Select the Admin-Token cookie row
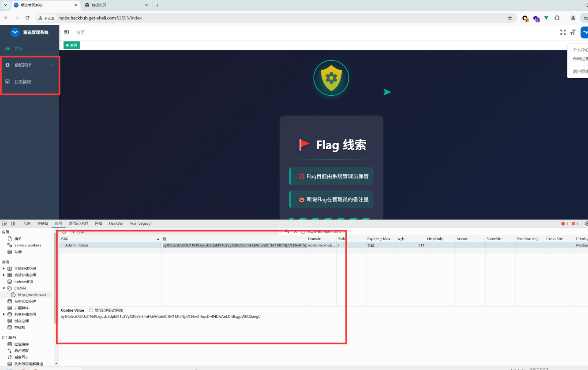The height and width of the screenshot is (370, 588). point(110,245)
